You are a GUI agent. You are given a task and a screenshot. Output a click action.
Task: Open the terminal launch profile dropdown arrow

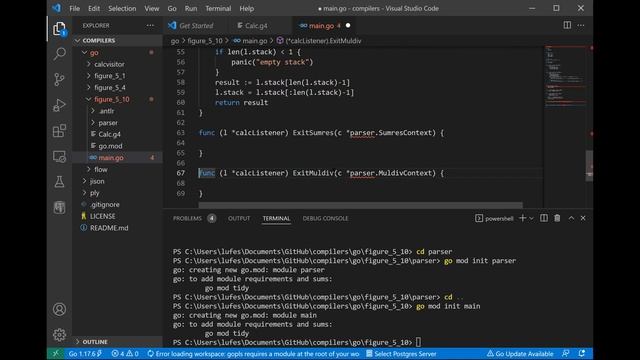531,218
